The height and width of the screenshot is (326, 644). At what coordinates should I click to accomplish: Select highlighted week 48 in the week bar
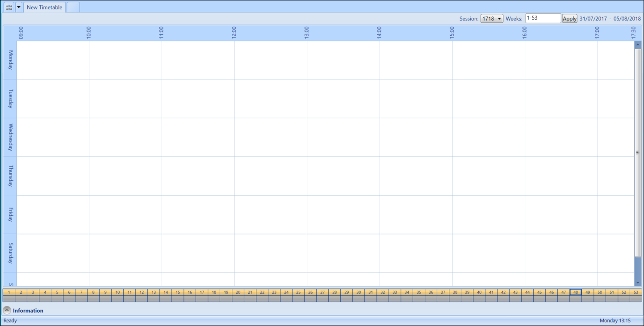576,293
